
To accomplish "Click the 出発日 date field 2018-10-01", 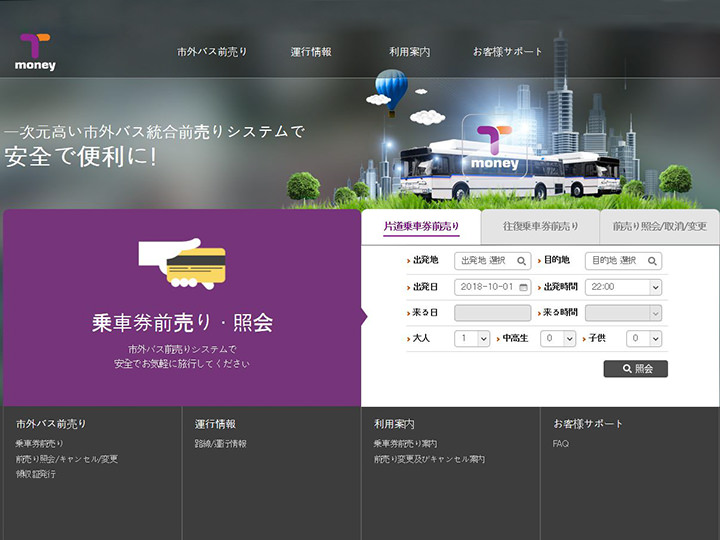I will [492, 287].
